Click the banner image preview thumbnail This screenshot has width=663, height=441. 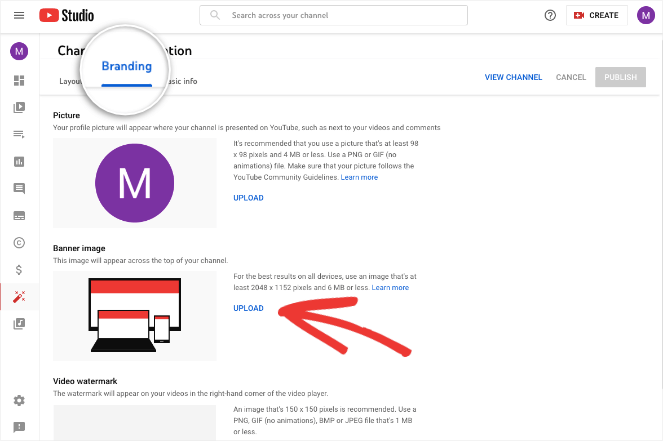(134, 315)
